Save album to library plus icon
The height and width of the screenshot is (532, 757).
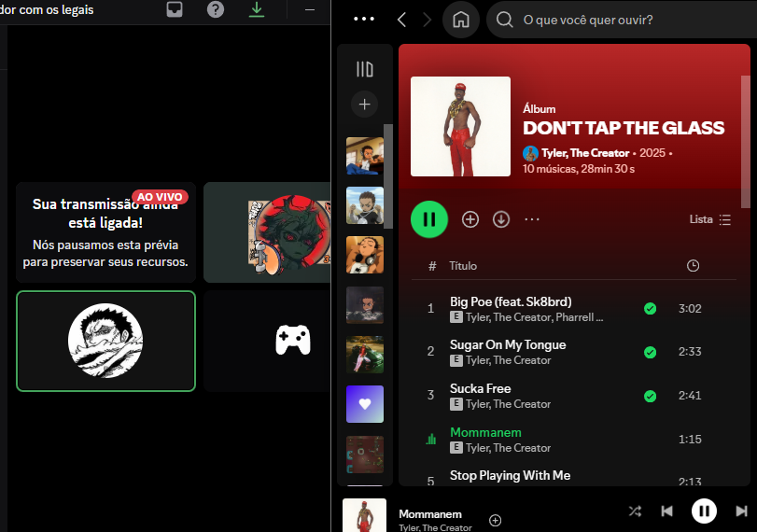tap(470, 219)
